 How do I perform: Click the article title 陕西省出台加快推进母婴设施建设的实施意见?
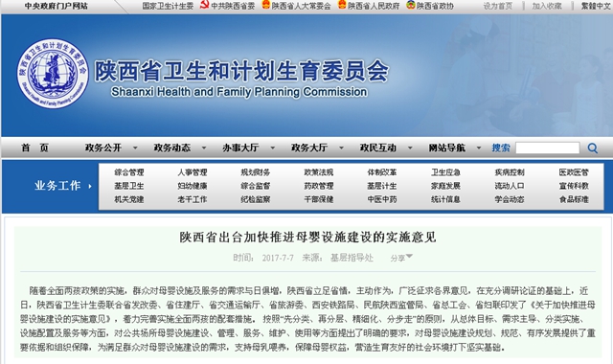point(307,237)
